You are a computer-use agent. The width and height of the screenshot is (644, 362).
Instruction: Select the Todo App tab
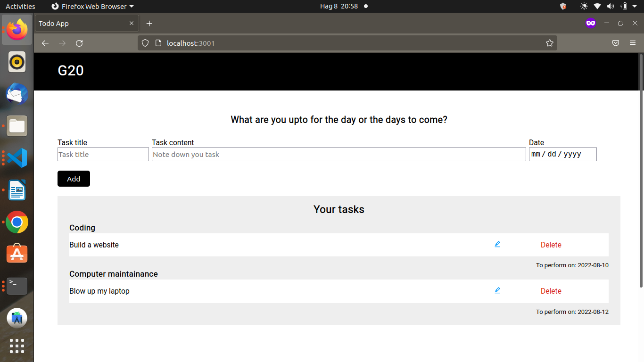pyautogui.click(x=87, y=24)
